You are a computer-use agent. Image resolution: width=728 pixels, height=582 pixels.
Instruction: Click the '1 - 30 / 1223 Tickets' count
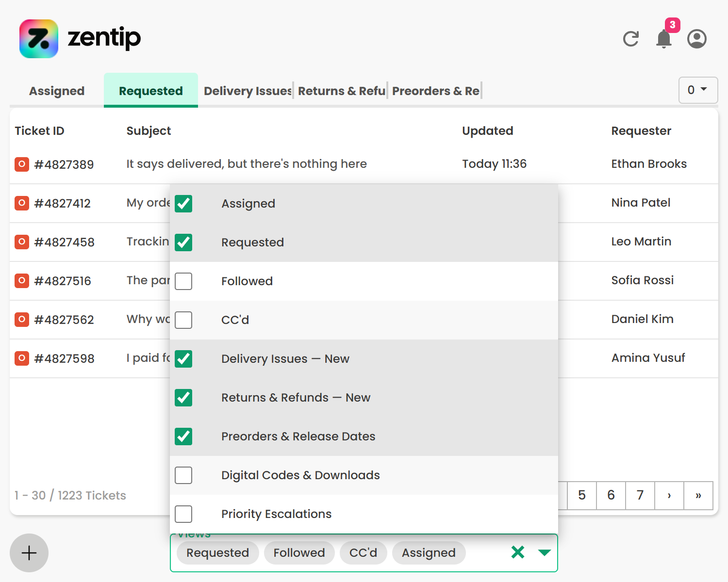pos(70,495)
